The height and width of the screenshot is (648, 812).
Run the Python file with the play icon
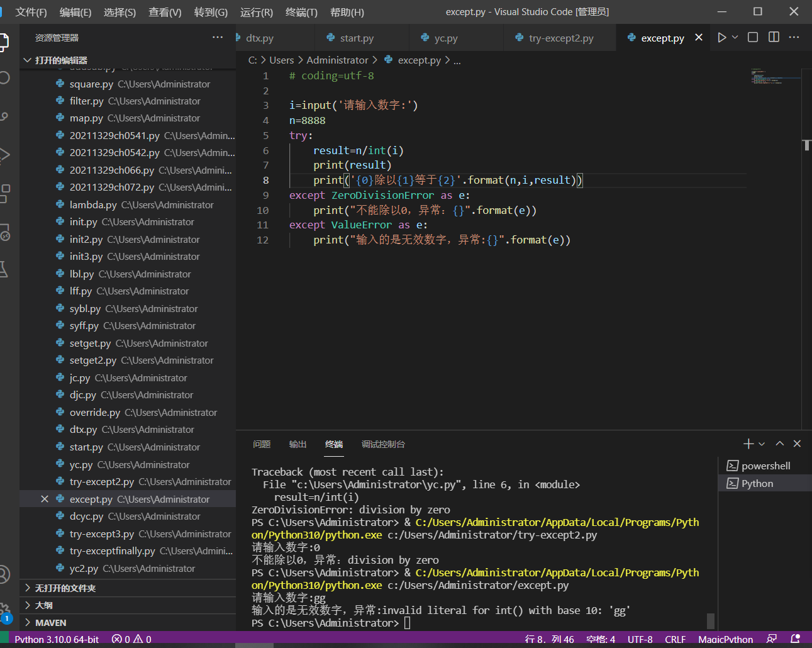(721, 38)
